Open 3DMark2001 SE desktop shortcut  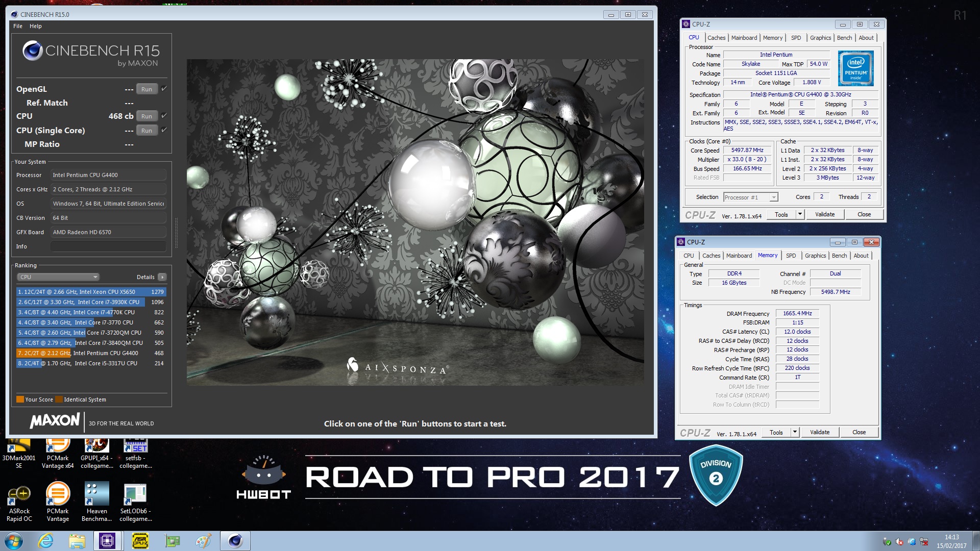tap(19, 454)
